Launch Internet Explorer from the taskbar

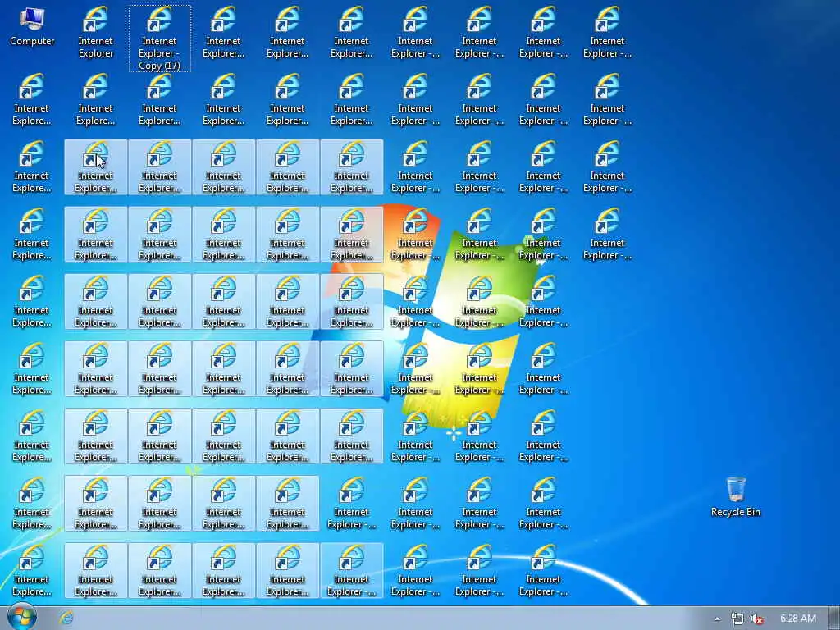point(66,619)
